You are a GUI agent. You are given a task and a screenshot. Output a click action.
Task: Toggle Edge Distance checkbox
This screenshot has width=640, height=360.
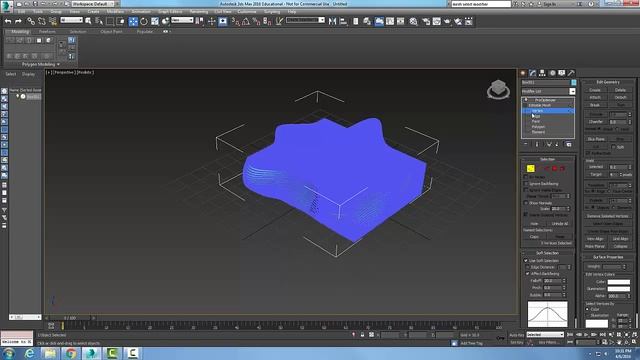click(x=527, y=267)
